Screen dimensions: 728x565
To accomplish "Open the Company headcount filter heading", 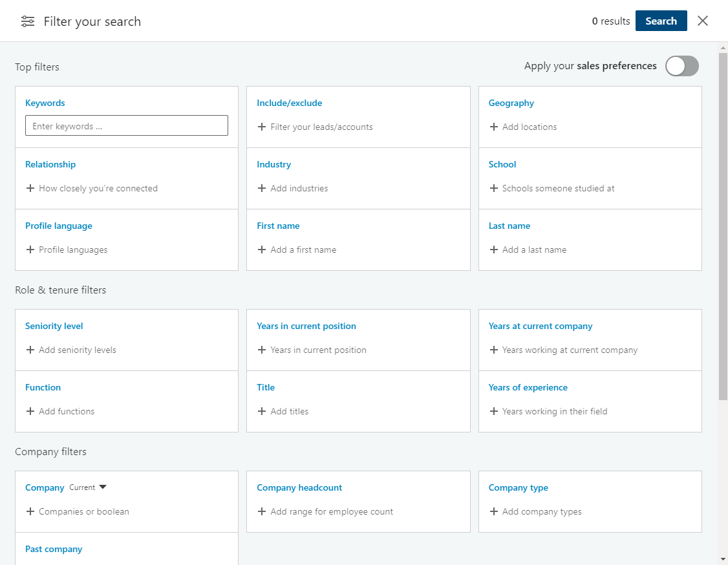I will (x=299, y=487).
